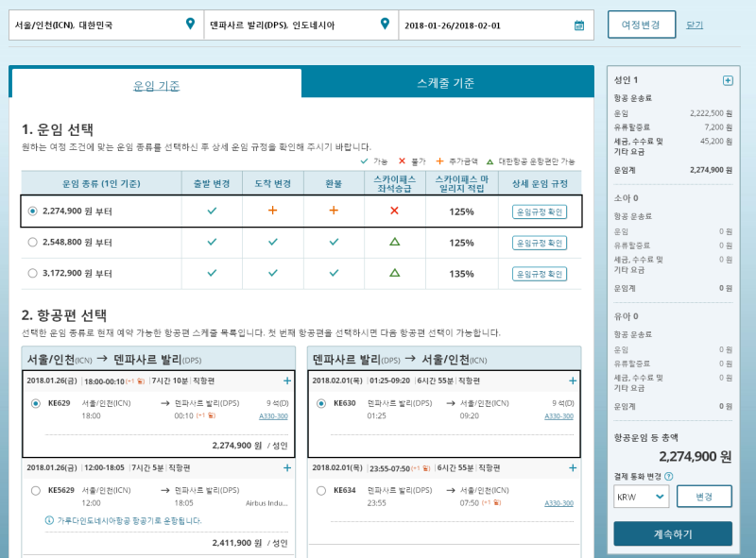Image resolution: width=756 pixels, height=558 pixels.
Task: Click the orange plus in 2,274,900 원 환불 cell
Action: (x=334, y=211)
